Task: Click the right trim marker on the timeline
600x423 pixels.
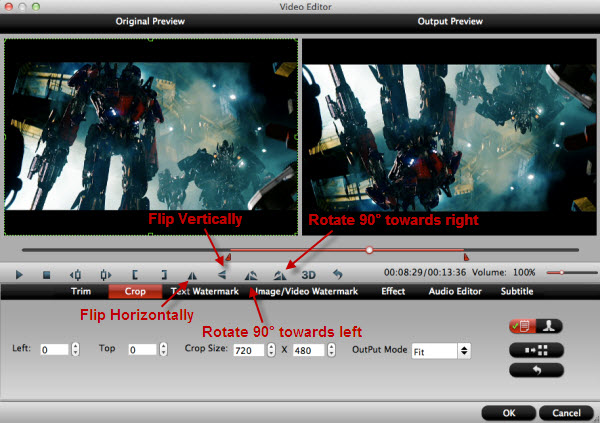Action: [x=466, y=257]
